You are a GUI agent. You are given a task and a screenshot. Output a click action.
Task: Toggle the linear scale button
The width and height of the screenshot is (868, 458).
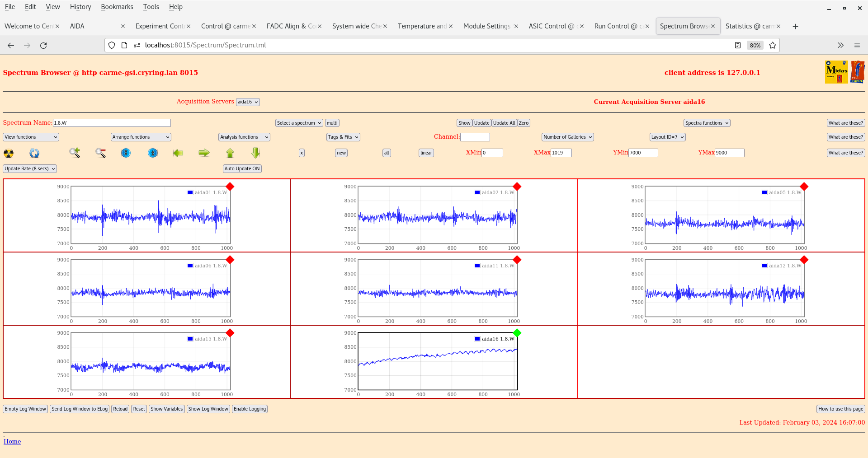pyautogui.click(x=426, y=153)
